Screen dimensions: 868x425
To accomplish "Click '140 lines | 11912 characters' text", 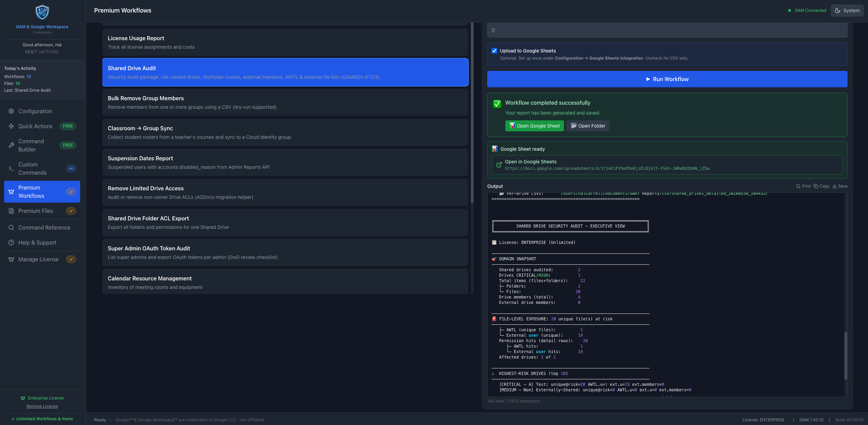I will pyautogui.click(x=514, y=401).
